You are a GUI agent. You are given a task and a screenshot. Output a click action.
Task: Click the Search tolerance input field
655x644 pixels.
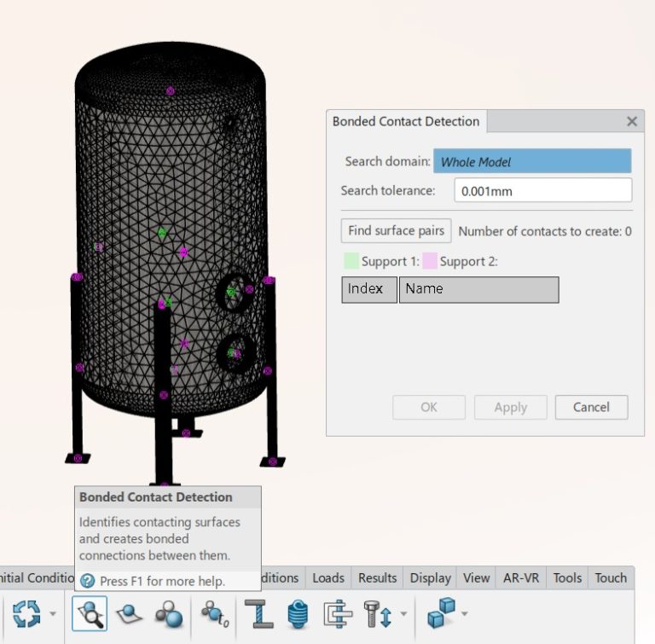click(x=542, y=191)
